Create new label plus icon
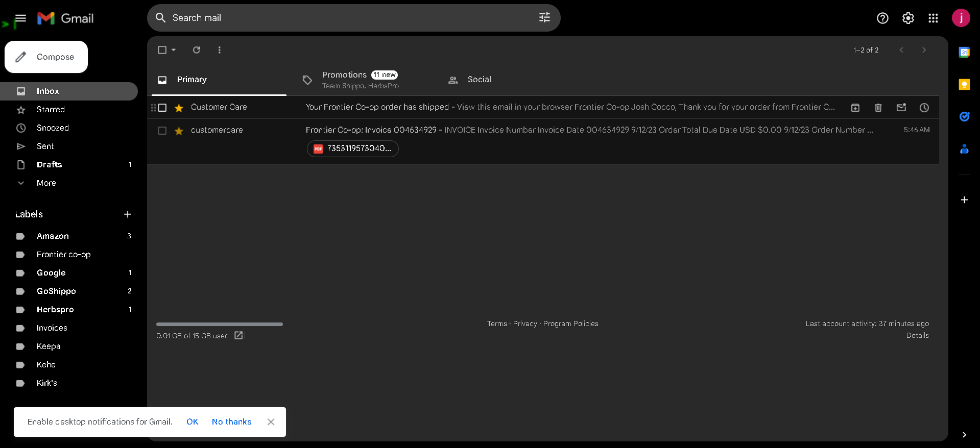The height and width of the screenshot is (448, 980). (x=128, y=214)
